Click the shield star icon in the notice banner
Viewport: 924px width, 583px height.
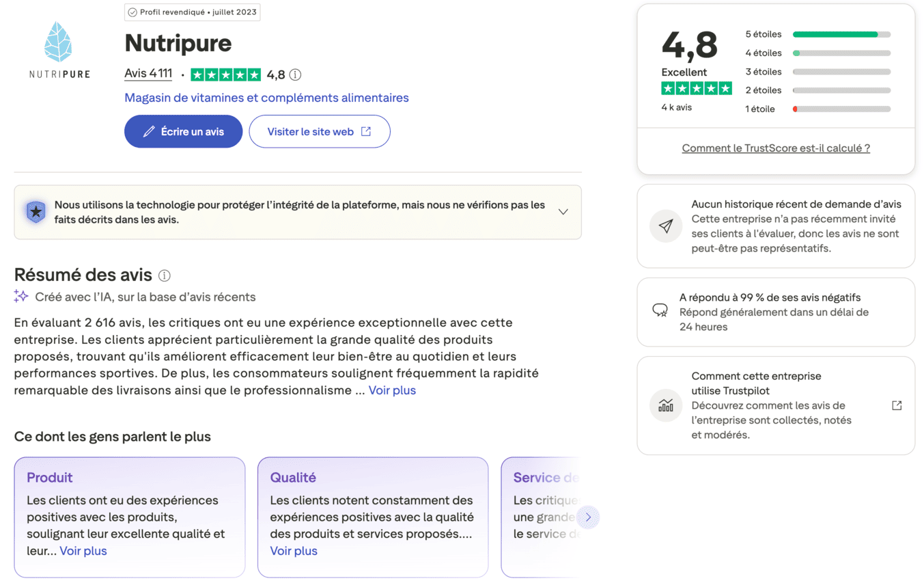(36, 212)
